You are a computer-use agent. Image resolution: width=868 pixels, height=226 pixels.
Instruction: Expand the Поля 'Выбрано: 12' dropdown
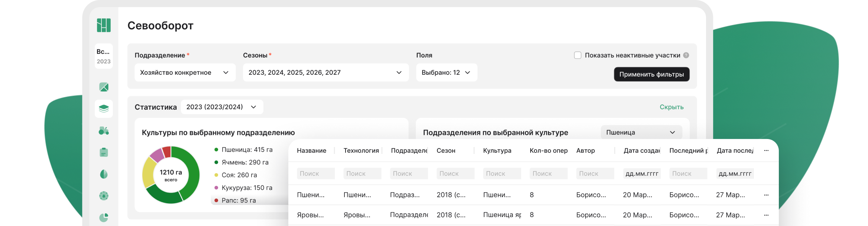(x=446, y=72)
